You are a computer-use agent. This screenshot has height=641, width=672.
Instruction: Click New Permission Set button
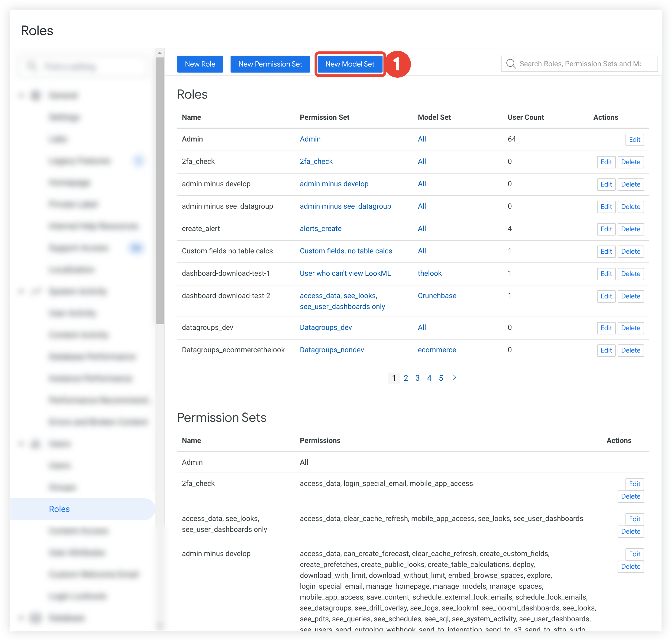tap(270, 64)
